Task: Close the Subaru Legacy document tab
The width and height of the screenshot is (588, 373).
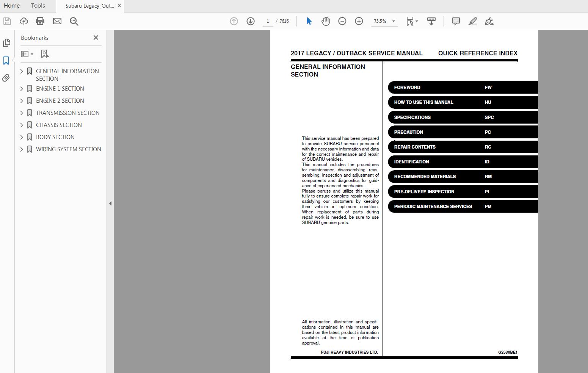Action: pyautogui.click(x=119, y=6)
